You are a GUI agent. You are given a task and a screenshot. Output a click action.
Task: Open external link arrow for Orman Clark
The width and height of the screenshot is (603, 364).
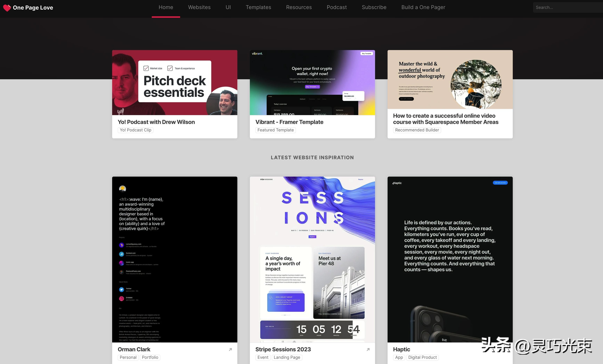(230, 349)
